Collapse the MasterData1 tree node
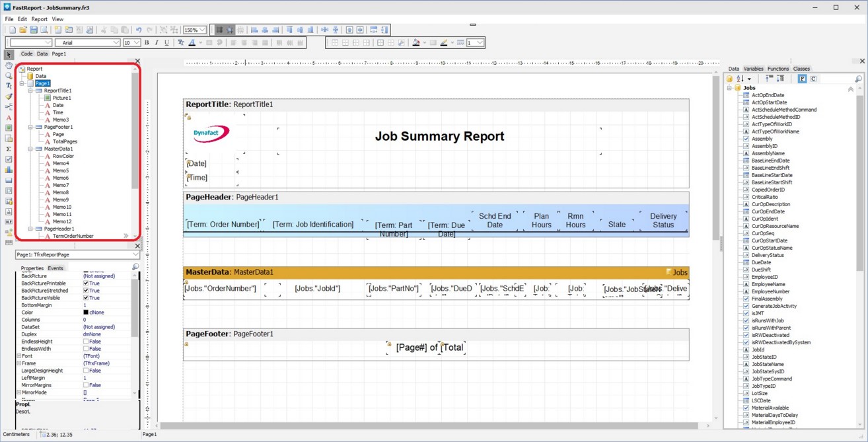 tap(30, 149)
